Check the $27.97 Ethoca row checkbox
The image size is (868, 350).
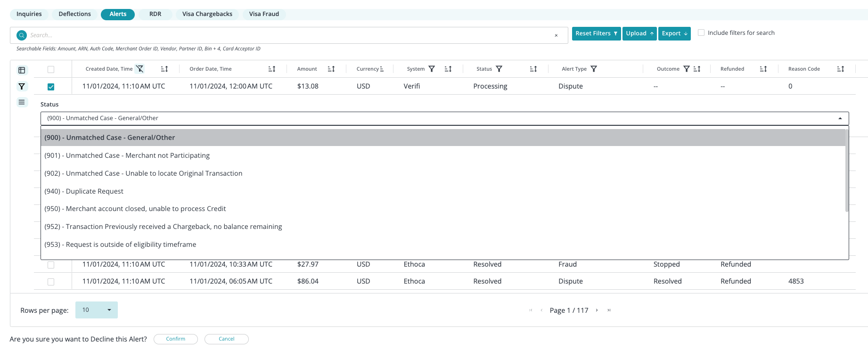pos(51,265)
